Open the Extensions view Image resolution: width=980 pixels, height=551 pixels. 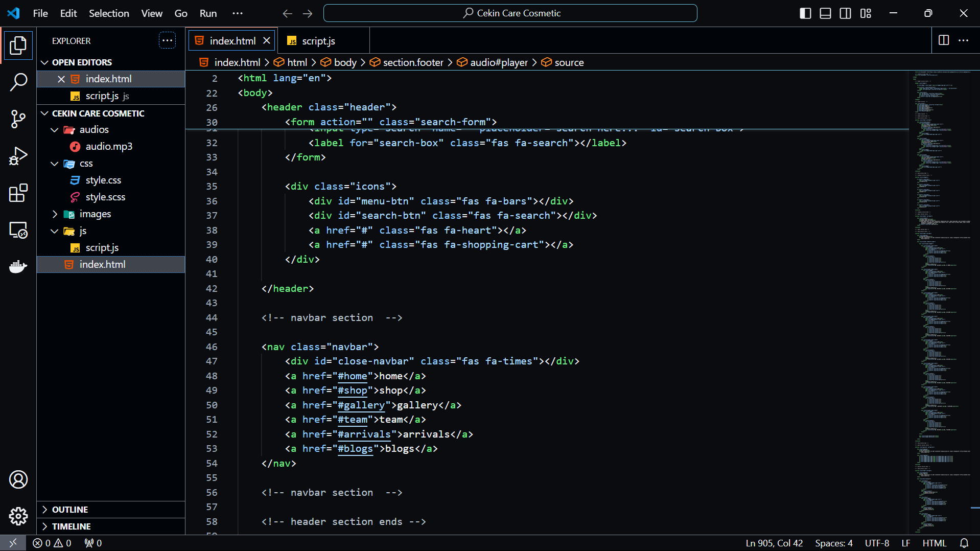(18, 193)
